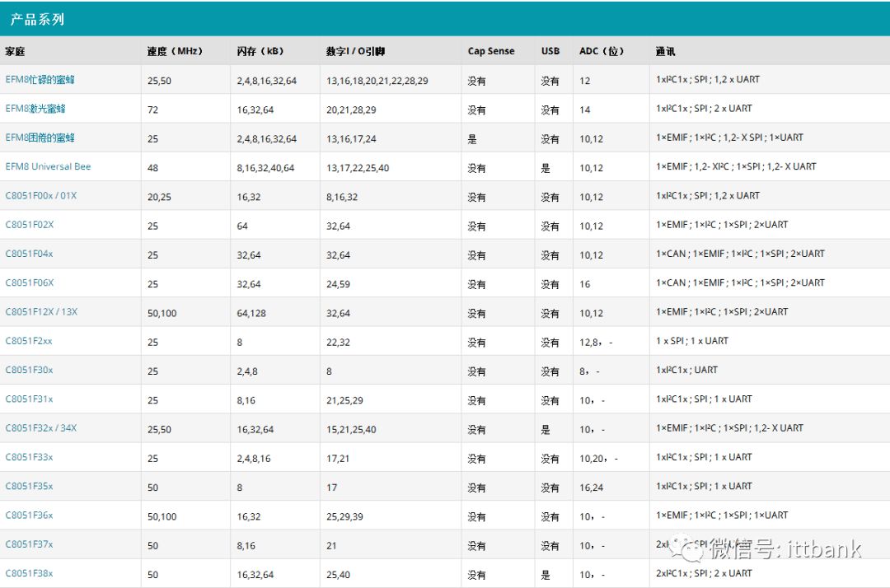890x588 pixels.
Task: Select I/O pins value 21,25,29
Action: tap(344, 400)
